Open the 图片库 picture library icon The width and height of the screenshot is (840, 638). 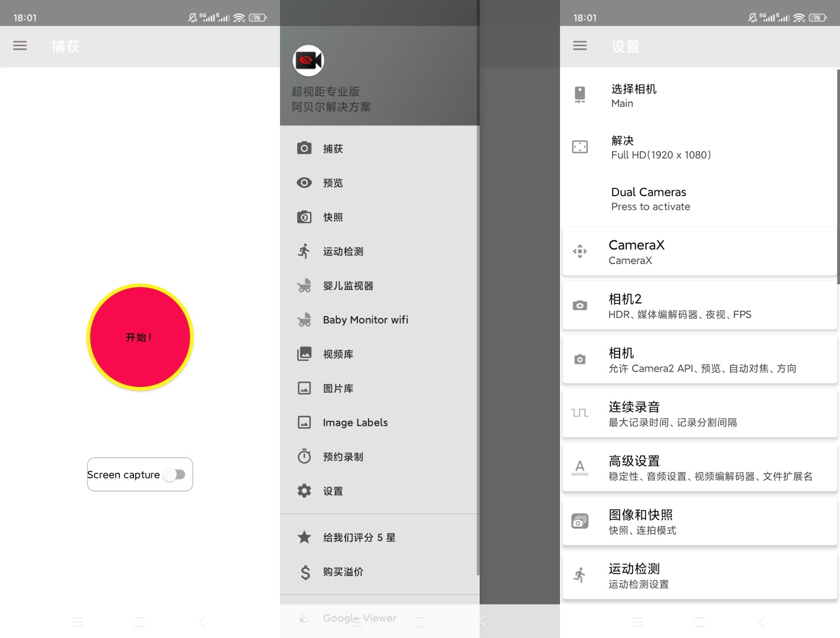coord(304,388)
